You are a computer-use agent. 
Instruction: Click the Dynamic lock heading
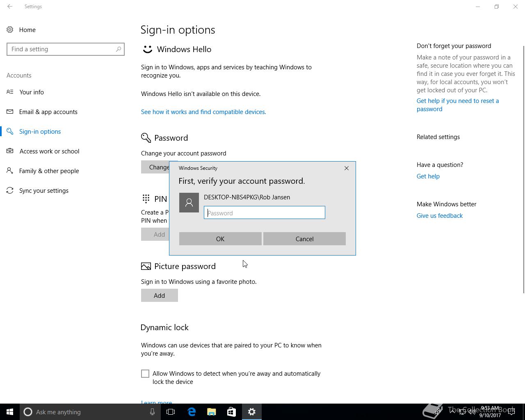164,327
